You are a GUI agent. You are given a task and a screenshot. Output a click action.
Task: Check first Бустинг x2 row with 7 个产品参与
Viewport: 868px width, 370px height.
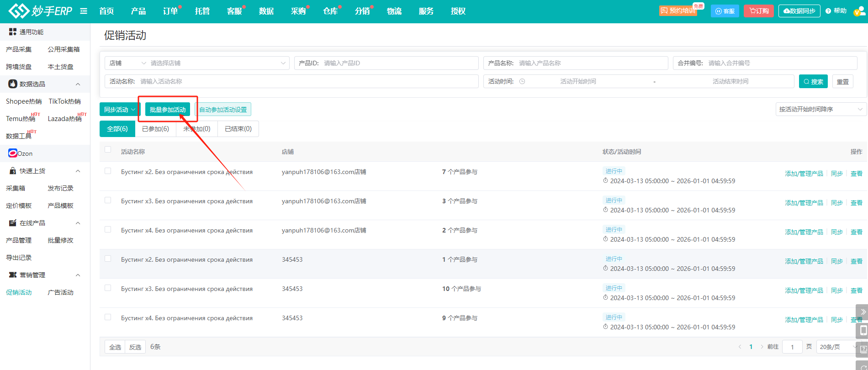pyautogui.click(x=108, y=171)
